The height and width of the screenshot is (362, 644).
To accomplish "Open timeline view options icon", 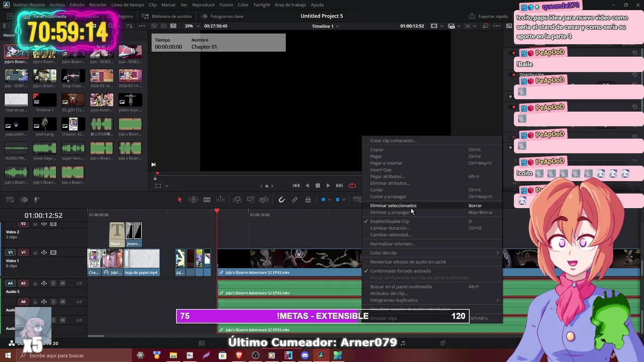I will coord(11,200).
